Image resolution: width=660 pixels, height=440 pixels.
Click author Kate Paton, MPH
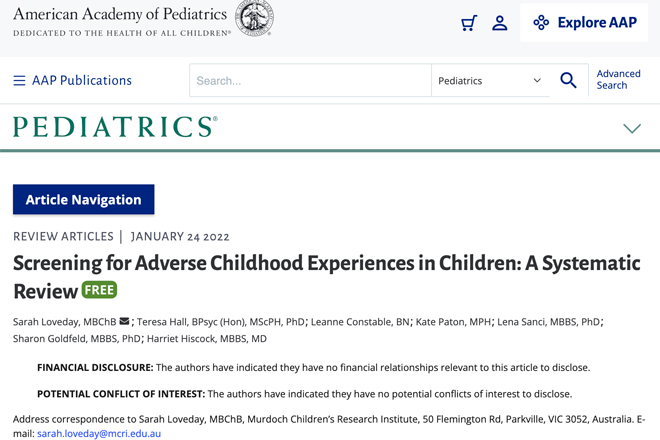pos(453,322)
